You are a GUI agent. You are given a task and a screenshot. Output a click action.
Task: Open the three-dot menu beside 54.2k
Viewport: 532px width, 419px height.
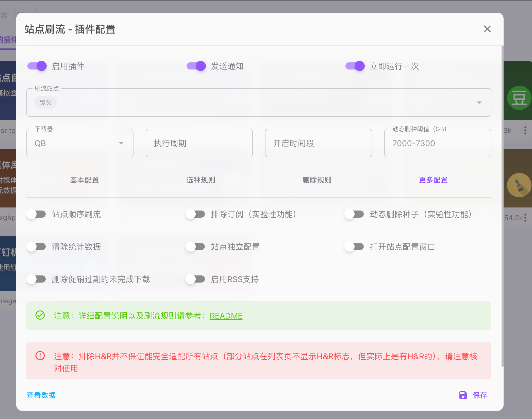525,218
